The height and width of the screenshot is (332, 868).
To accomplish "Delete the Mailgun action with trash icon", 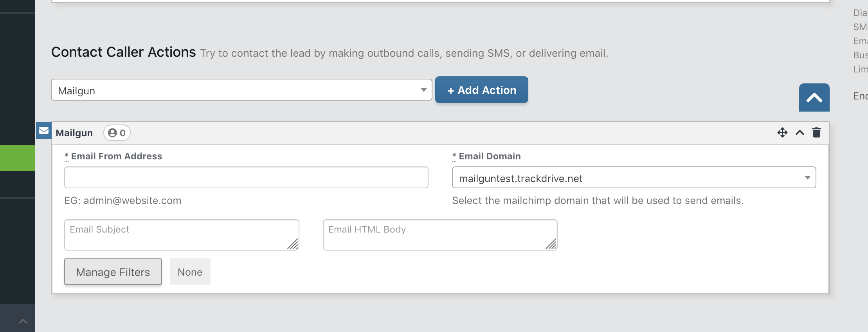I will click(816, 133).
